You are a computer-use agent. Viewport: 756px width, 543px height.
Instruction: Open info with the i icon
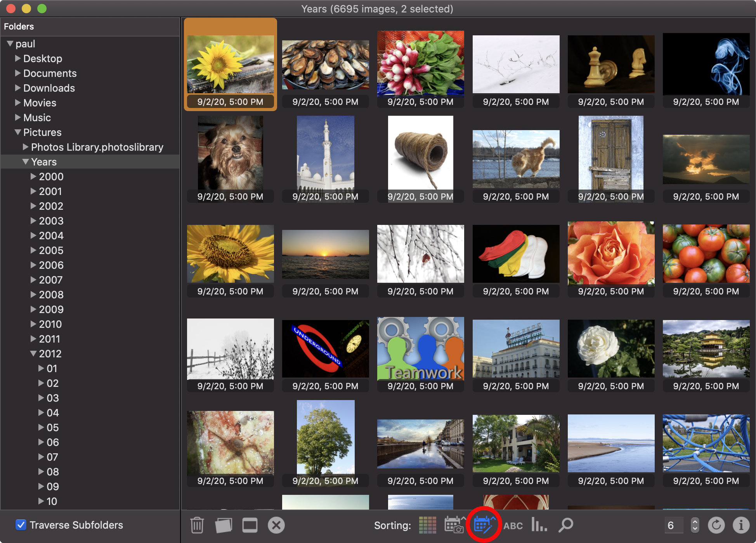[x=741, y=525]
